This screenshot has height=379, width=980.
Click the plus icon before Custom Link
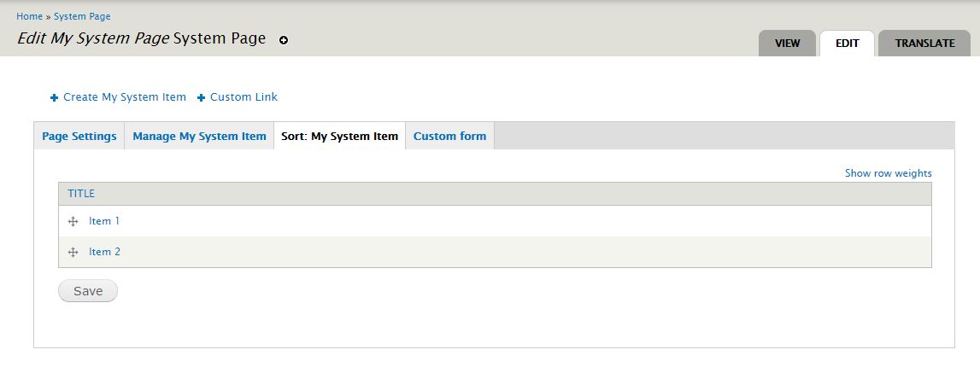(202, 97)
